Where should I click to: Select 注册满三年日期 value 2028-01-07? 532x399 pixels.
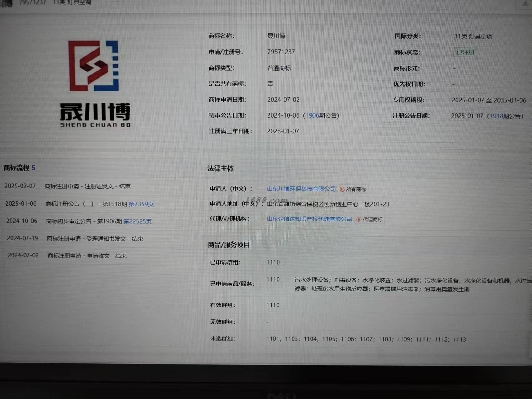(283, 131)
